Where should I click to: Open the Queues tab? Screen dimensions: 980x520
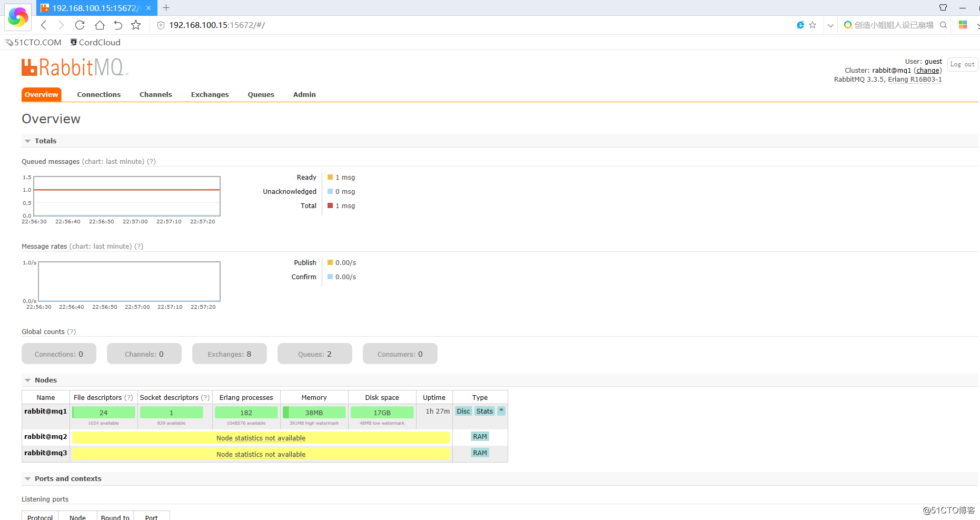click(x=261, y=94)
